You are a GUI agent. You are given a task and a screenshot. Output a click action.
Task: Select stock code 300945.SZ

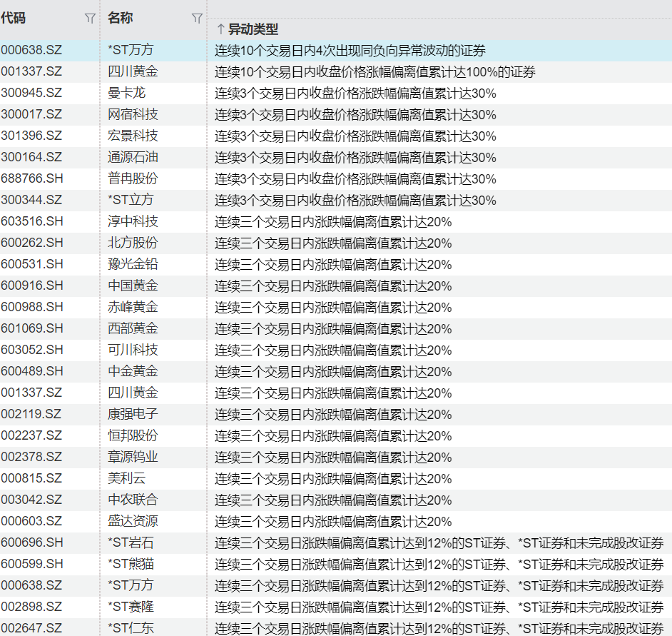[31, 94]
